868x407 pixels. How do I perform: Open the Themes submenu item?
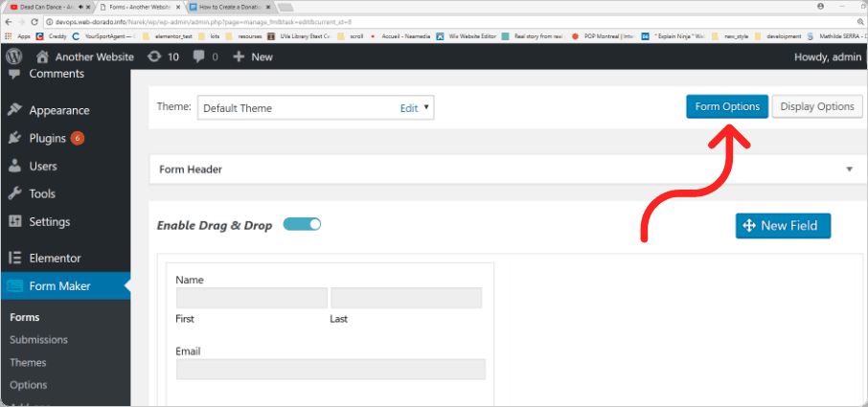coord(28,362)
